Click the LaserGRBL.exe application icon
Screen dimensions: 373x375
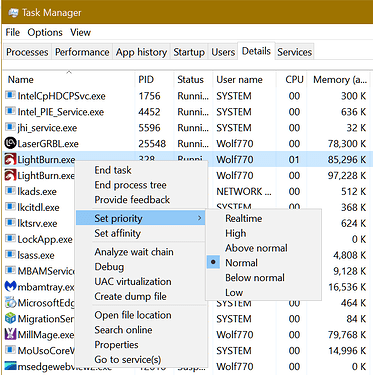tap(10, 143)
